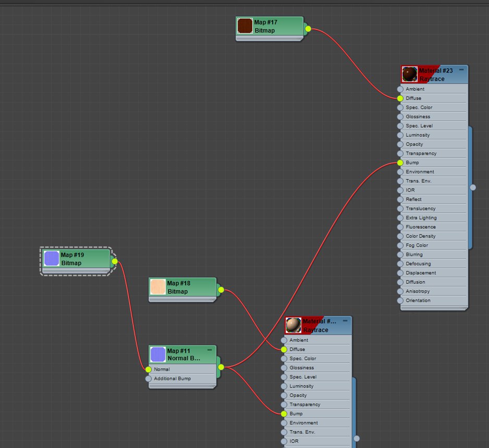Click the Reflect socket on Material #23
The image size is (489, 448).
point(400,200)
